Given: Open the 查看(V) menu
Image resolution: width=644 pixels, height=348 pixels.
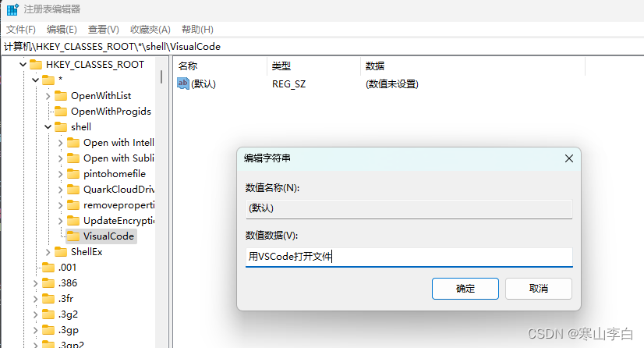Looking at the screenshot, I should click(x=103, y=30).
